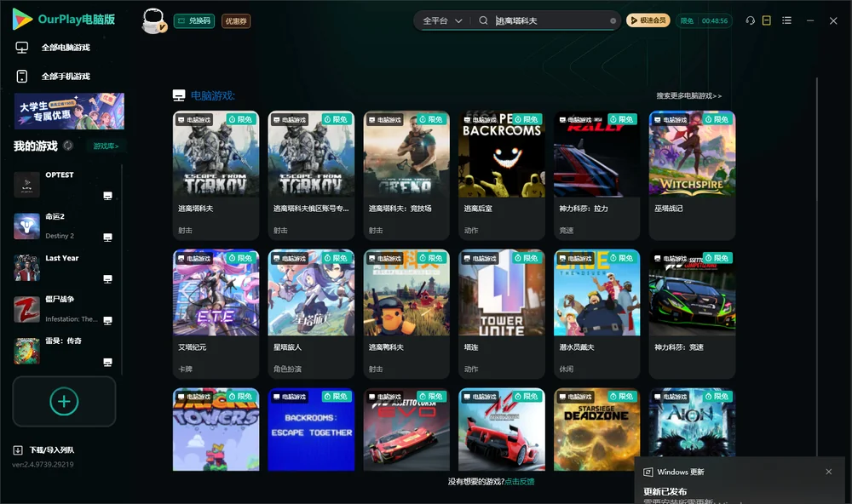Viewport: 852px width, 504px height.
Task: Select 命运2 Destiny 2 in my games
Action: pos(64,226)
